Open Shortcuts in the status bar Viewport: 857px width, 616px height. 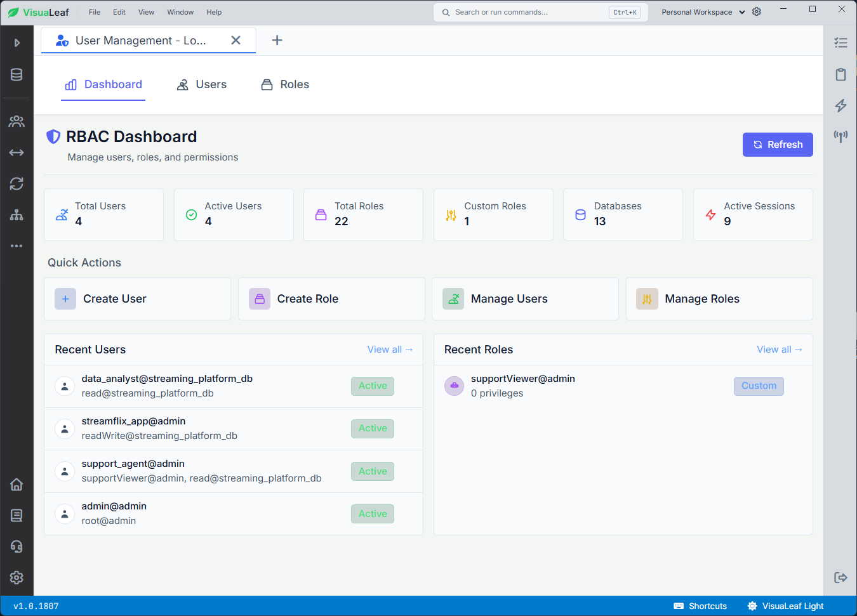pyautogui.click(x=700, y=606)
